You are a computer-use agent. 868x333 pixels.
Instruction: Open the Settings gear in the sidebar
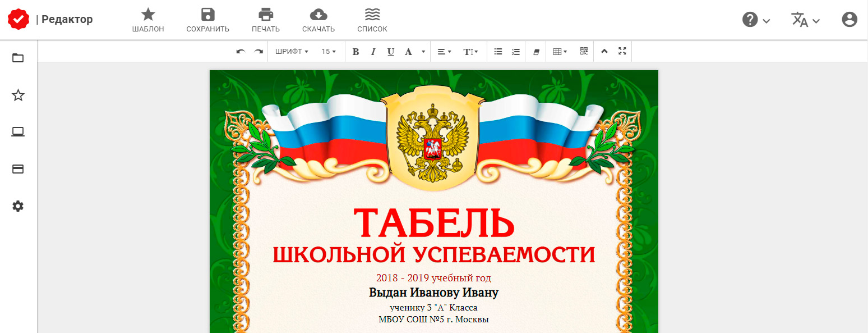click(x=17, y=206)
